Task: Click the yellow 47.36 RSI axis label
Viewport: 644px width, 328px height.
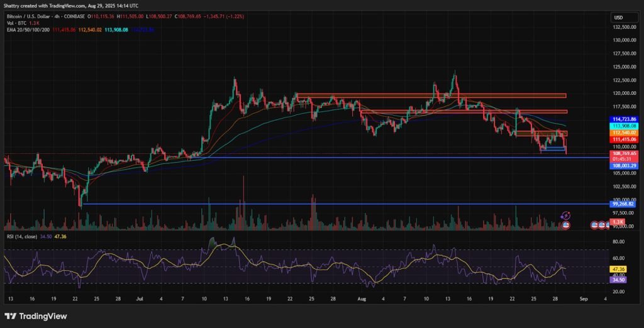Action: coord(617,268)
